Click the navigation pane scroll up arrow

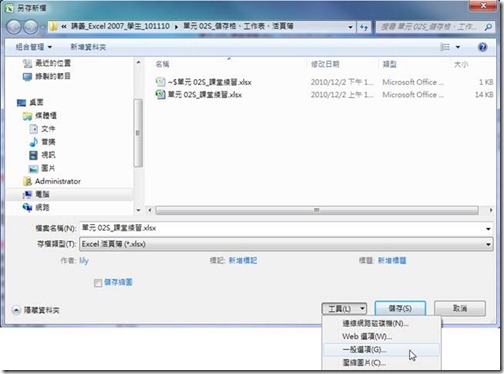tap(138, 62)
